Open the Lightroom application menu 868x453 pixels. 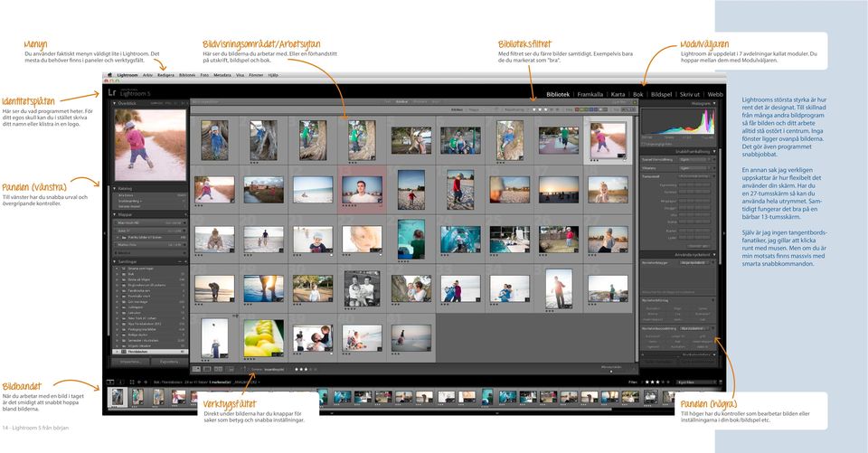point(127,75)
